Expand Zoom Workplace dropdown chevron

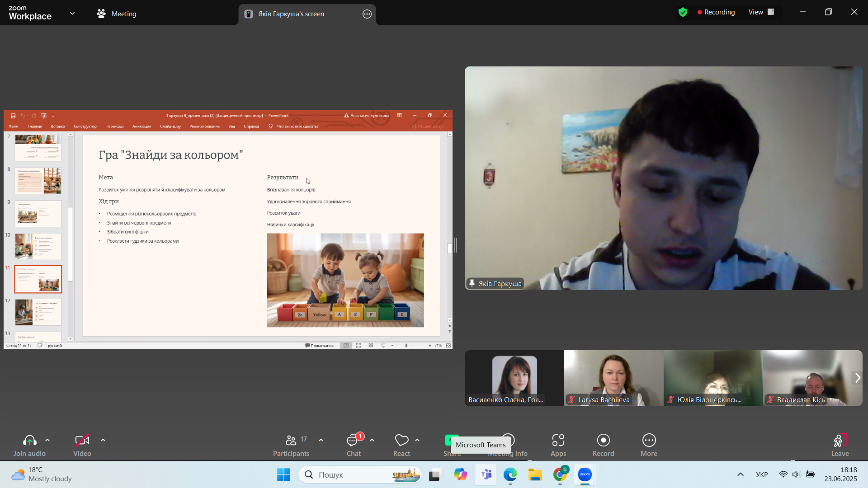72,14
